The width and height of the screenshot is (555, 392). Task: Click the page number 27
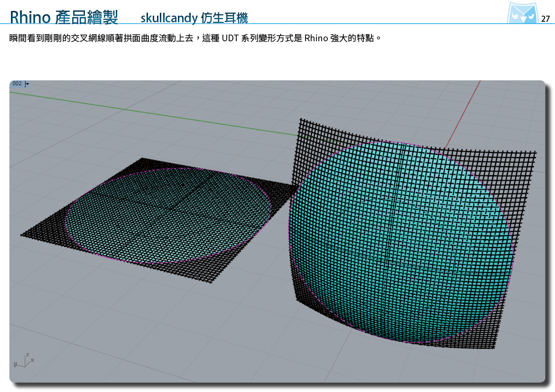(x=546, y=19)
